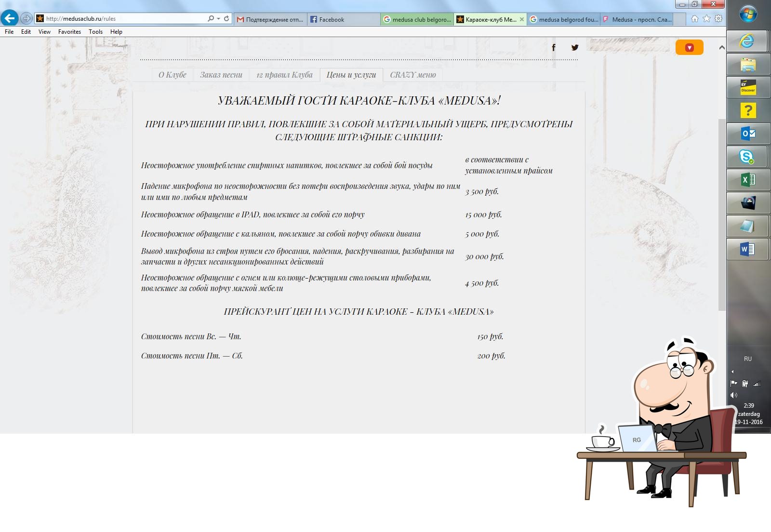Open the Notepad icon in the taskbar
The image size is (771, 532).
coord(747,226)
